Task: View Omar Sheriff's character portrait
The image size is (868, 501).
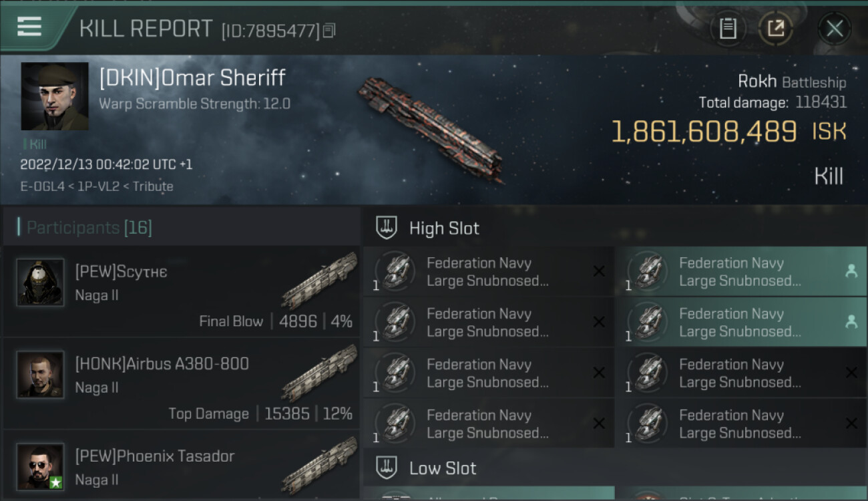Action: click(55, 96)
